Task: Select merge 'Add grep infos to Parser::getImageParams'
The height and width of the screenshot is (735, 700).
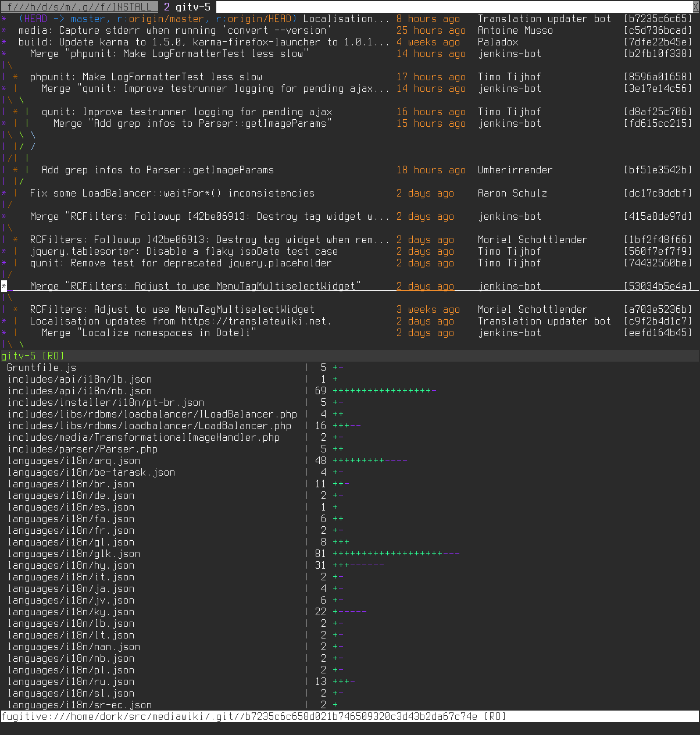Action: click(x=192, y=123)
